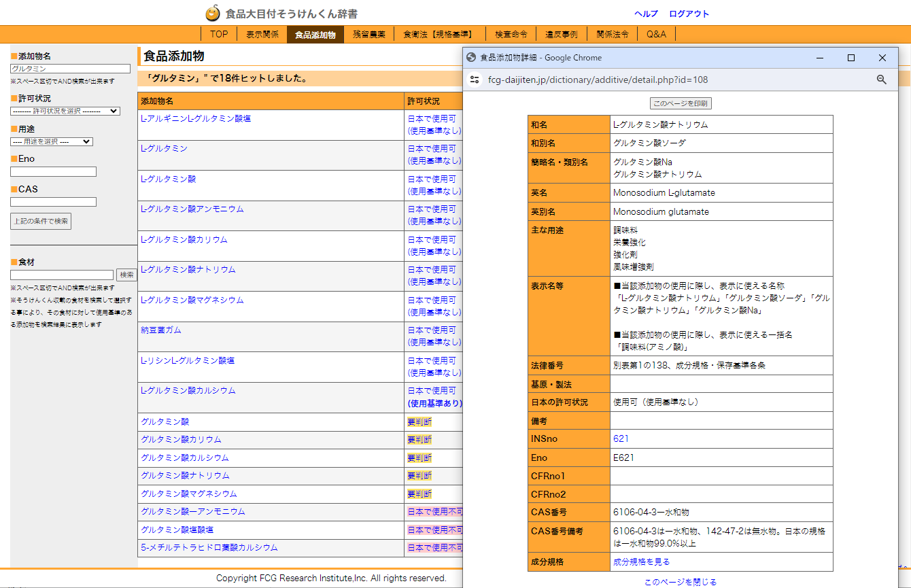Click the site logo icon in header
911x588 pixels.
213,13
